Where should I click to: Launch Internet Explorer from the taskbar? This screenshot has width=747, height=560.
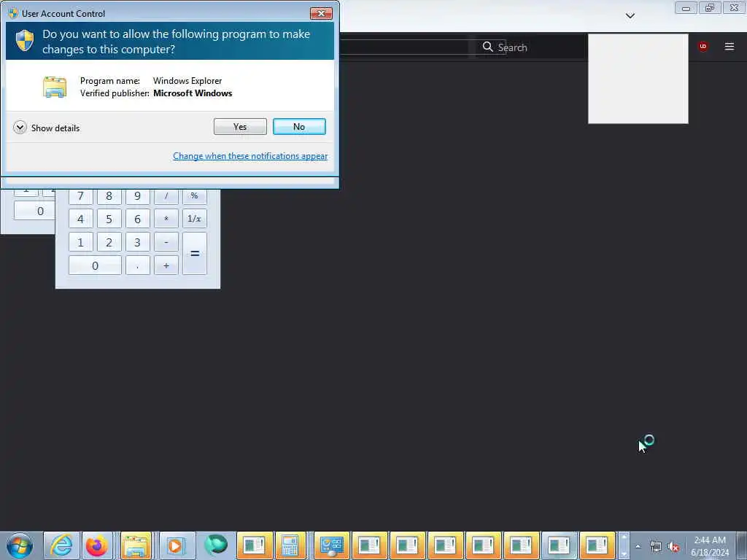pyautogui.click(x=61, y=545)
